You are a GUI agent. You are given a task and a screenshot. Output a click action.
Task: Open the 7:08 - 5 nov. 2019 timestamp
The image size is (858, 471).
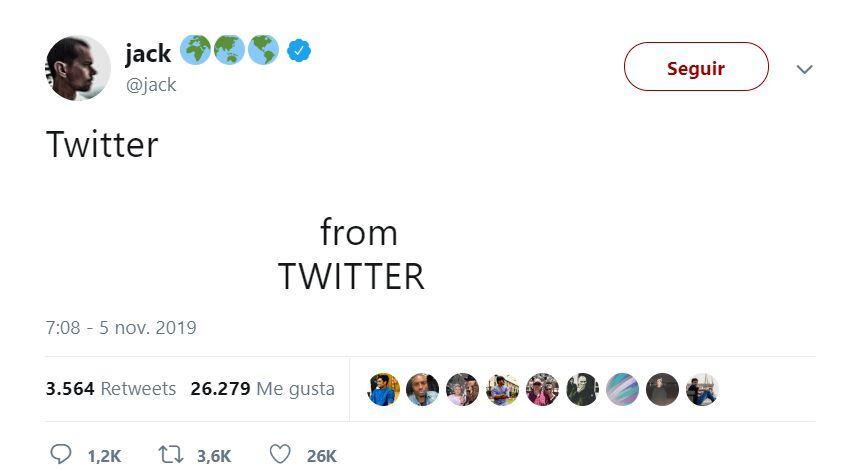pyautogui.click(x=121, y=328)
